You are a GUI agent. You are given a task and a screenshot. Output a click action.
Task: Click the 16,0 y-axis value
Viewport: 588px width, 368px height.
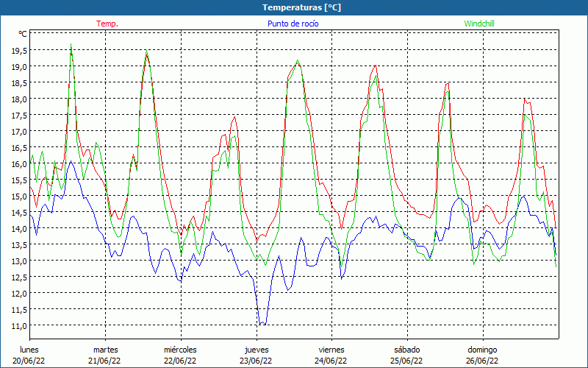[18, 163]
